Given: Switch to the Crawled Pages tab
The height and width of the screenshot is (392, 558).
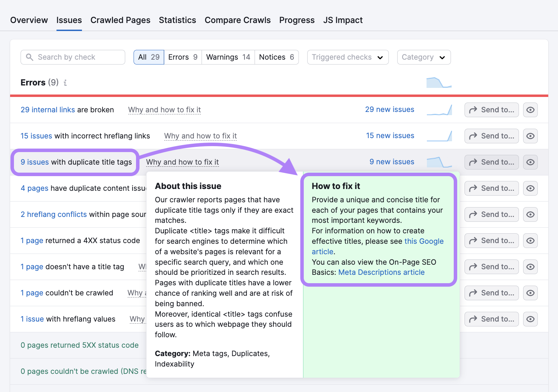Looking at the screenshot, I should click(x=120, y=20).
